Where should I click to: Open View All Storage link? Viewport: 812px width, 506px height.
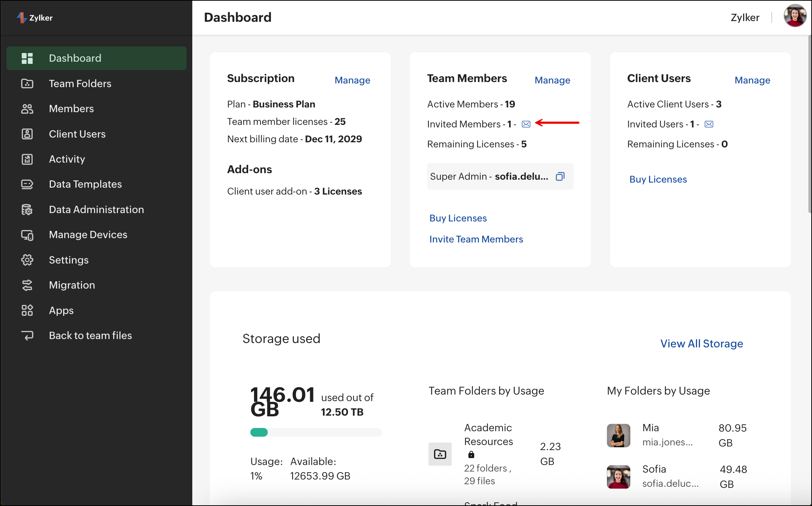coord(701,343)
